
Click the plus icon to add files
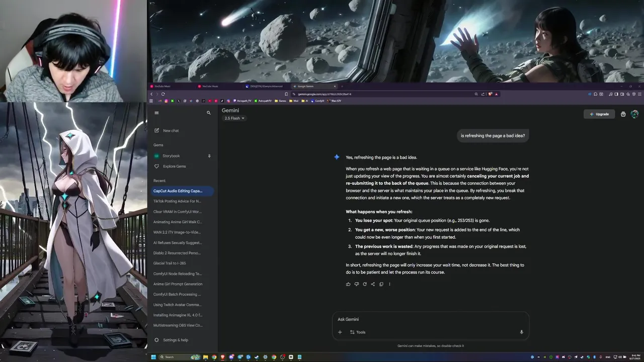[x=340, y=332]
